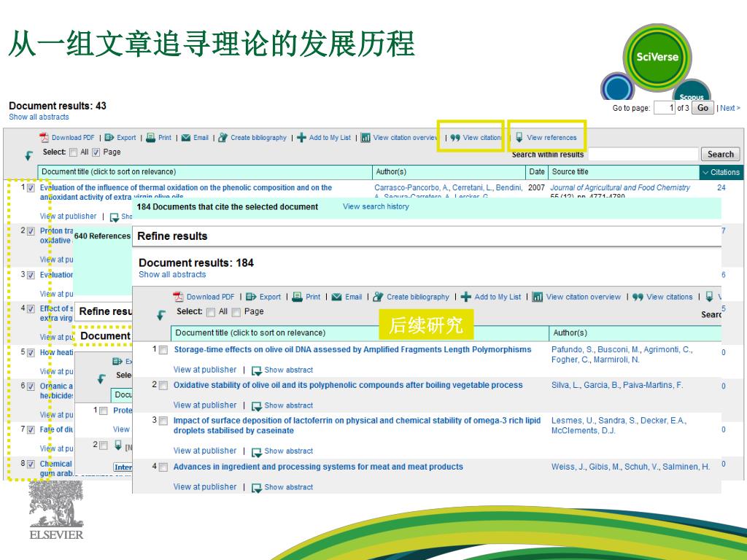This screenshot has height=560, width=747.
Task: Click Print icon in 184-results toolbar
Action: tap(298, 297)
